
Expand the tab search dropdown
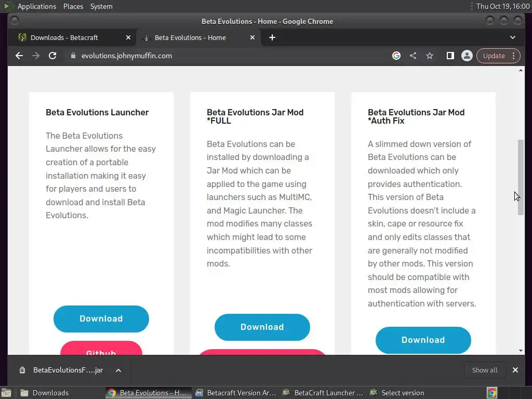point(513,37)
